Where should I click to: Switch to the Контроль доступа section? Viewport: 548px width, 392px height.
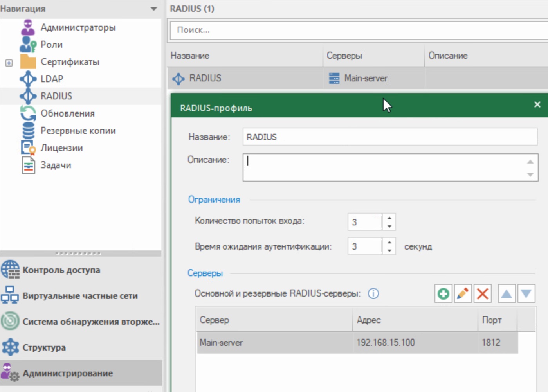tap(81, 270)
